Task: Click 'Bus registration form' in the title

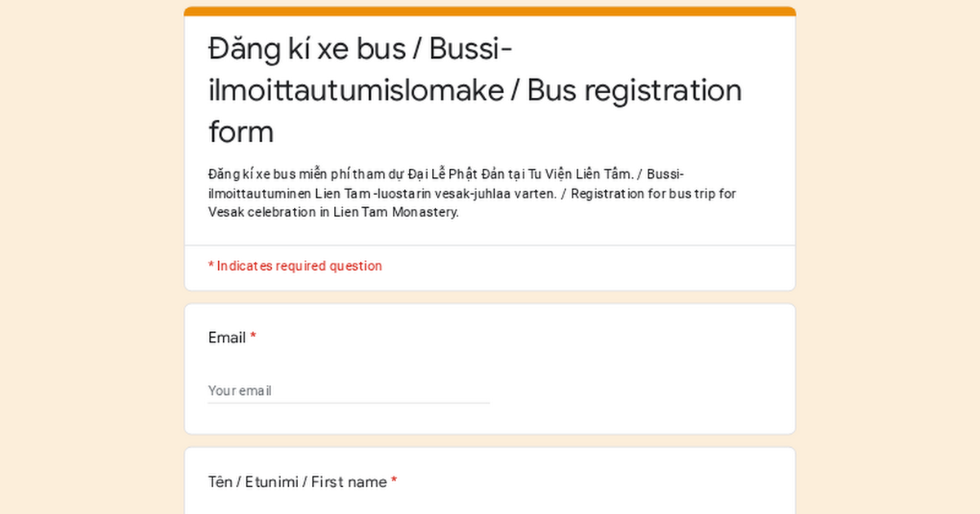Action: [x=475, y=110]
